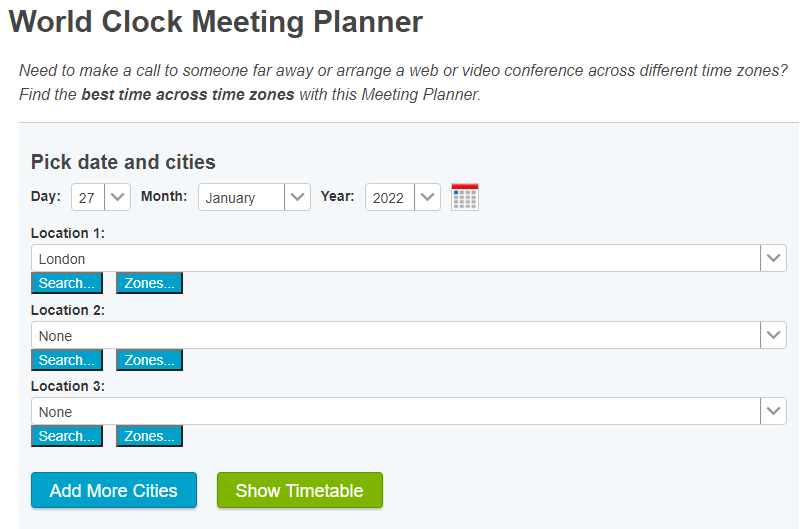Click the 'Year:' field label
The image size is (810, 529).
(337, 196)
